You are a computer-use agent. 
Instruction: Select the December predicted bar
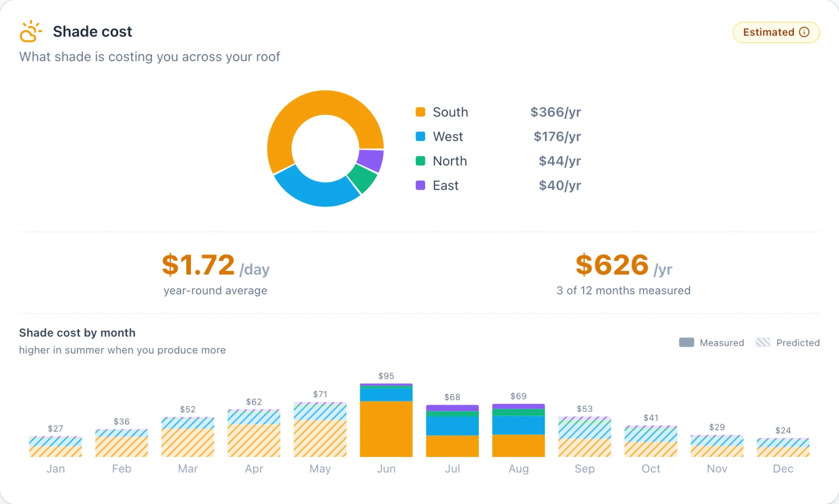[783, 447]
